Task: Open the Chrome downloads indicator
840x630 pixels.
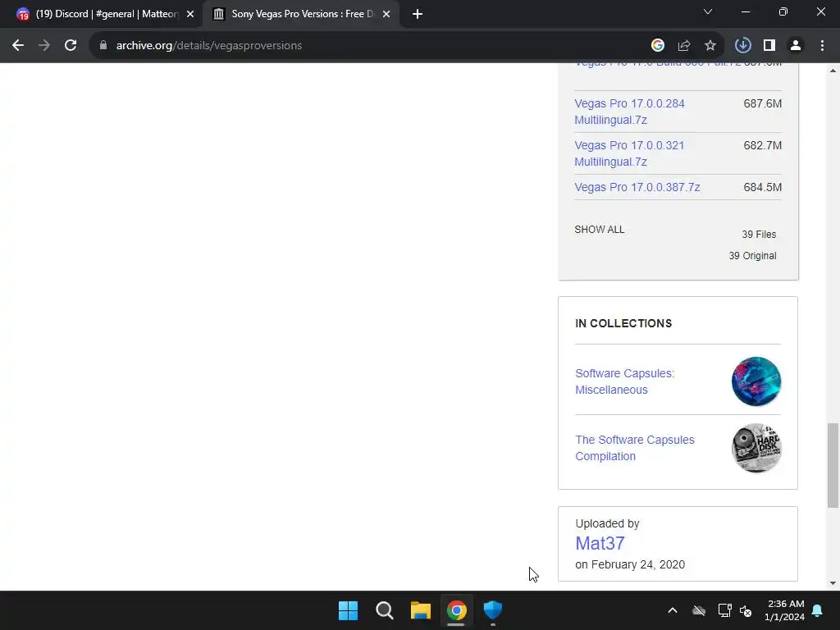Action: [742, 46]
